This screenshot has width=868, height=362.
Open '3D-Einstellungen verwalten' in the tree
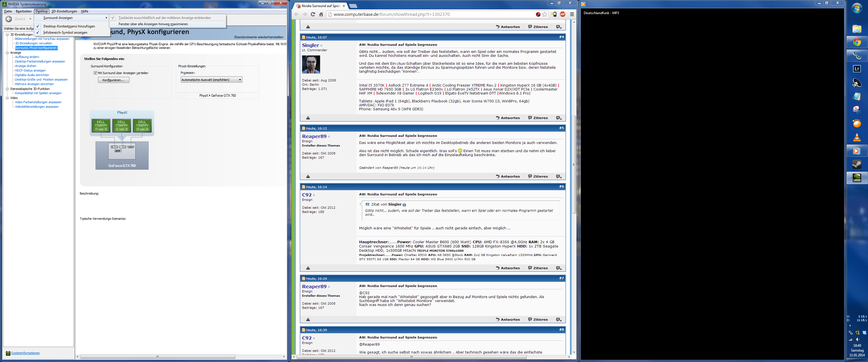(33, 43)
